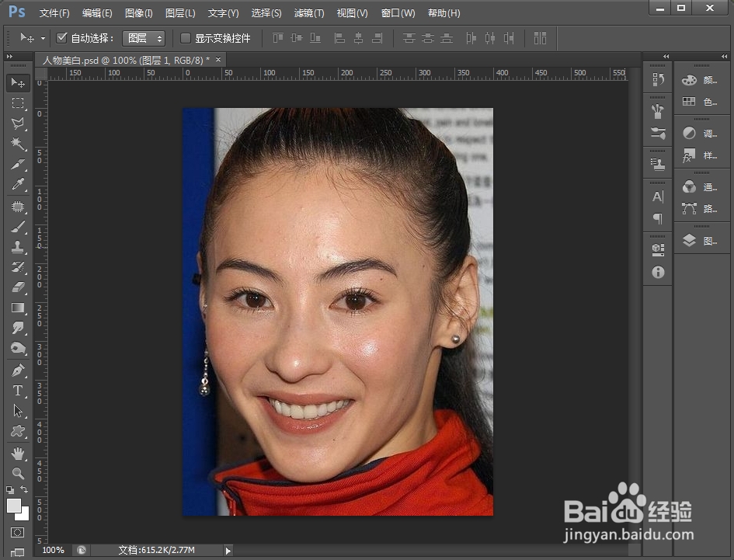Select the History Brush tool

coord(18,267)
